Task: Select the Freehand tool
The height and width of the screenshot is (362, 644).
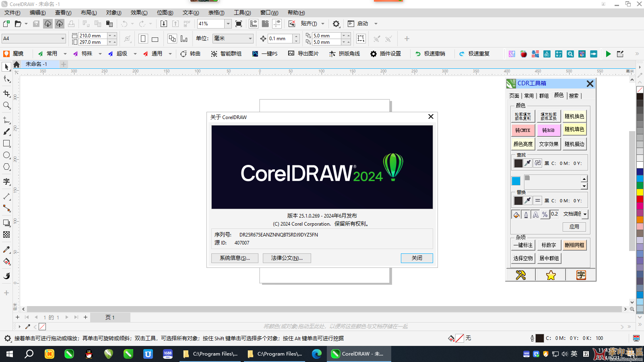Action: (6, 120)
